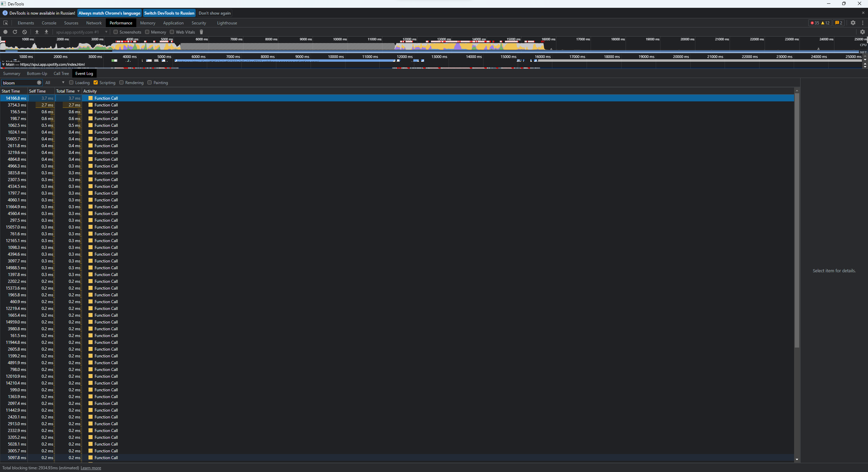Image resolution: width=868 pixels, height=472 pixels.
Task: Enable the Screenshots checkbox
Action: click(x=116, y=32)
